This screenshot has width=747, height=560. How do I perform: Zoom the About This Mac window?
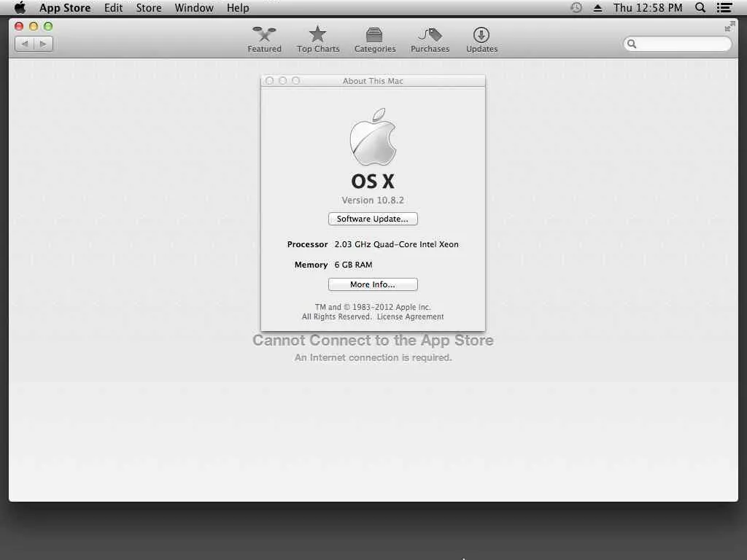point(296,80)
